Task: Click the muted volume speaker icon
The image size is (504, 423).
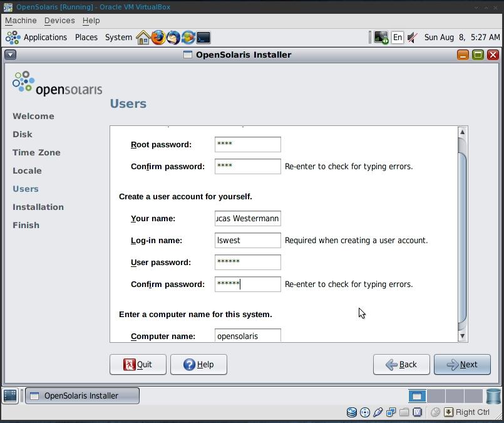Action: click(412, 38)
